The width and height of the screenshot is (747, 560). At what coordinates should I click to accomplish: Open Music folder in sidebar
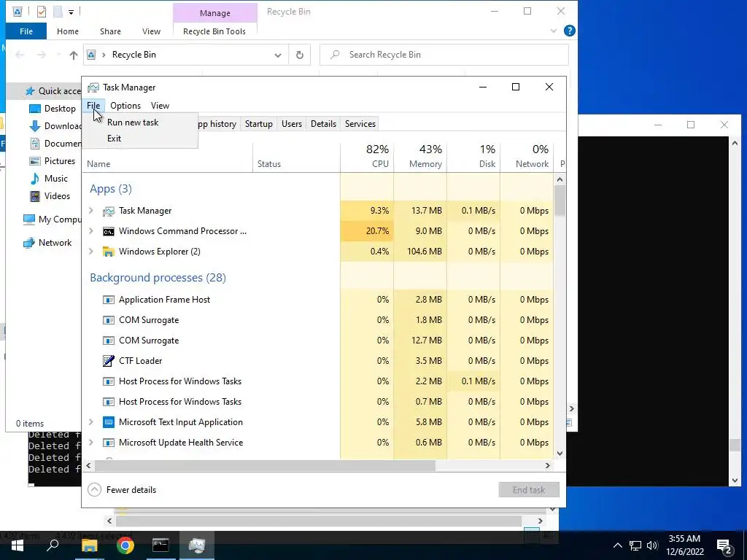[x=50, y=179]
